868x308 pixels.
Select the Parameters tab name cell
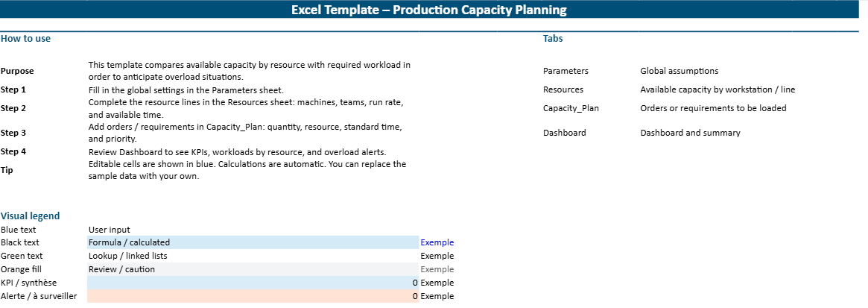point(566,71)
